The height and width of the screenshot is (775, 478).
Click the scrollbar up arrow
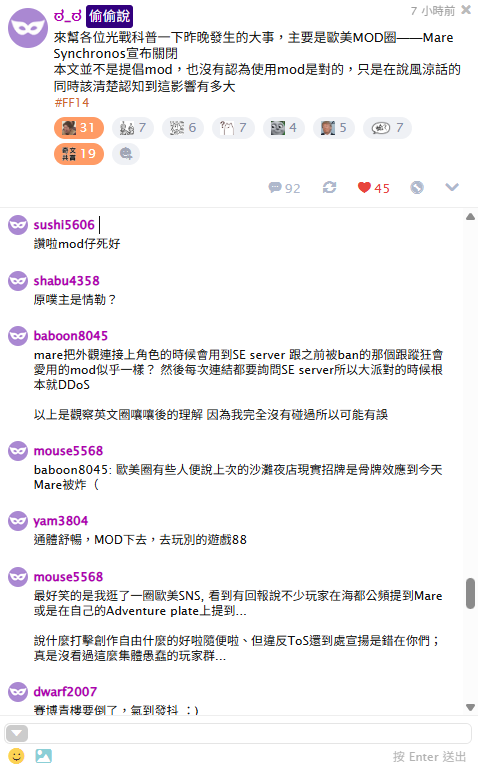(x=471, y=216)
